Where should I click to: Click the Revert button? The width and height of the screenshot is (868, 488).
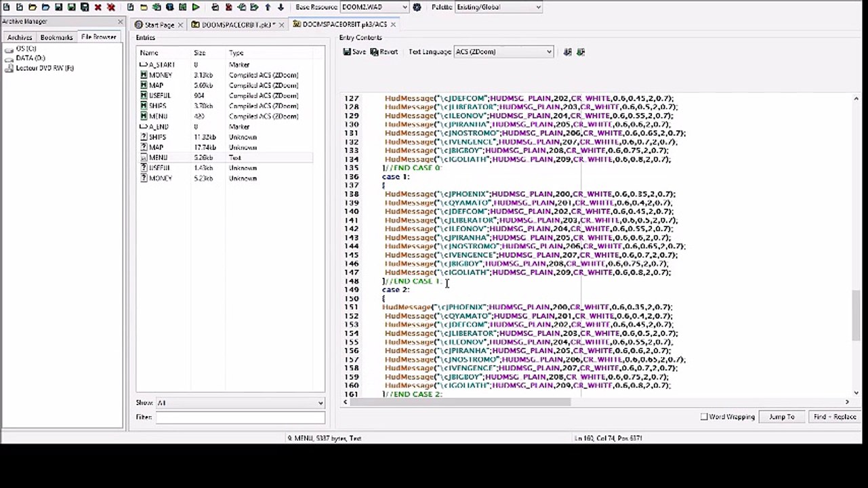(x=384, y=52)
